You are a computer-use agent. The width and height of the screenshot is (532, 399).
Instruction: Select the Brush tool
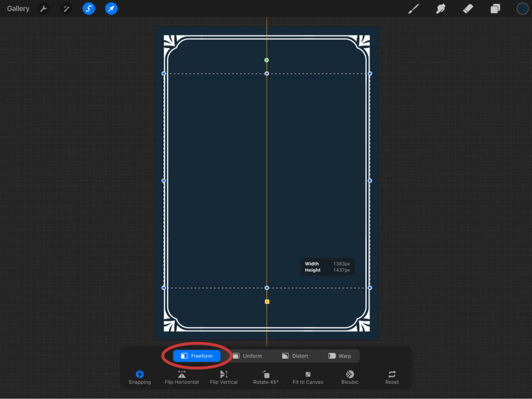click(x=414, y=9)
